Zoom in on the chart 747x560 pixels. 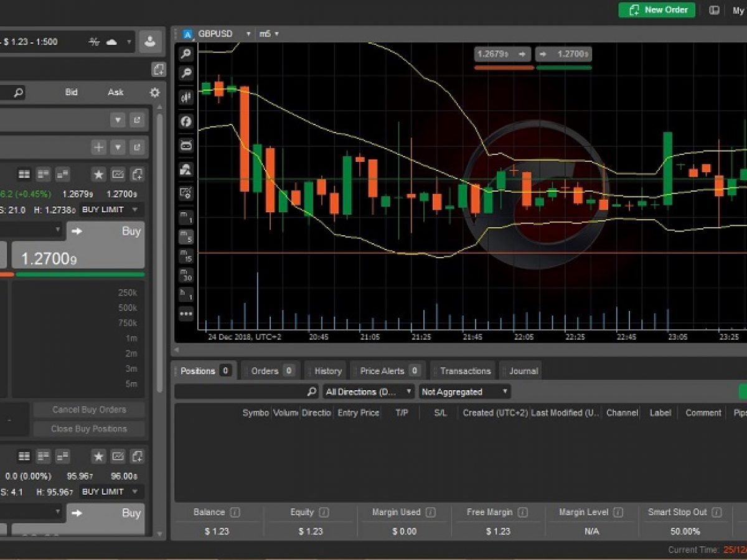186,54
